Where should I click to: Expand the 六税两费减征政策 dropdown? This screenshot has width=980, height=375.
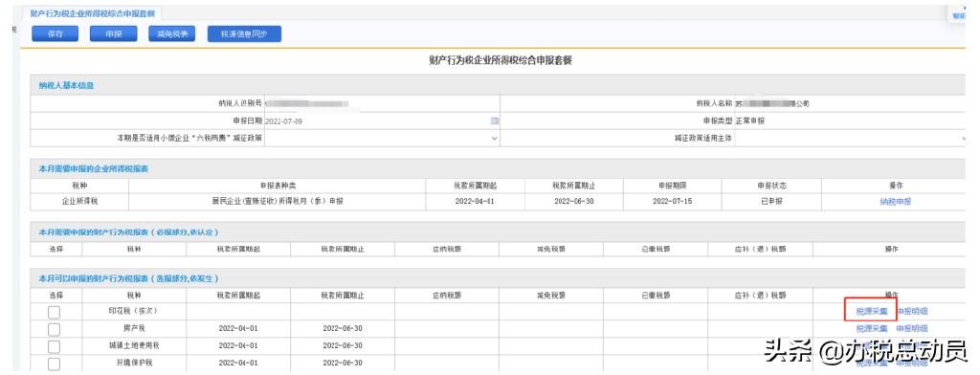383,138
